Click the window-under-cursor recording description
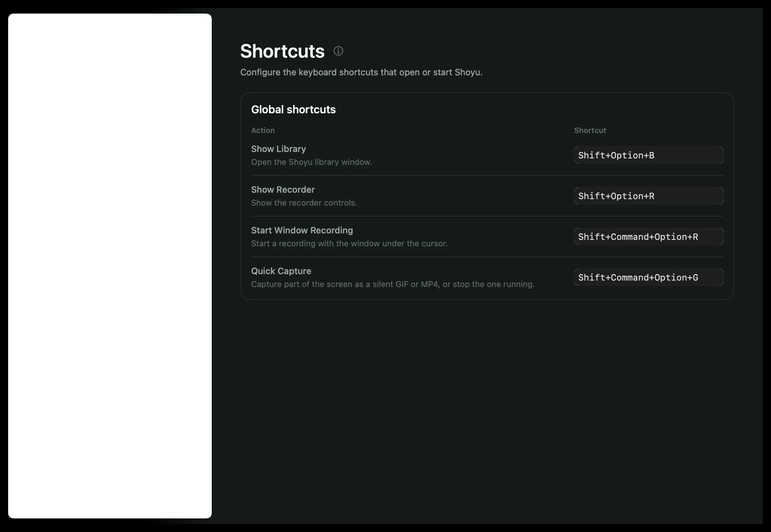The height and width of the screenshot is (532, 771). (349, 244)
